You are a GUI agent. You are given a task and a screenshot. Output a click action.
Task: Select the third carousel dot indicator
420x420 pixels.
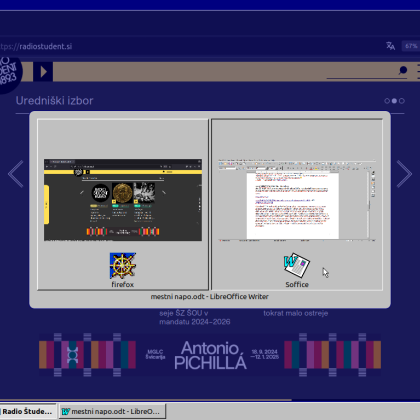coord(402,101)
